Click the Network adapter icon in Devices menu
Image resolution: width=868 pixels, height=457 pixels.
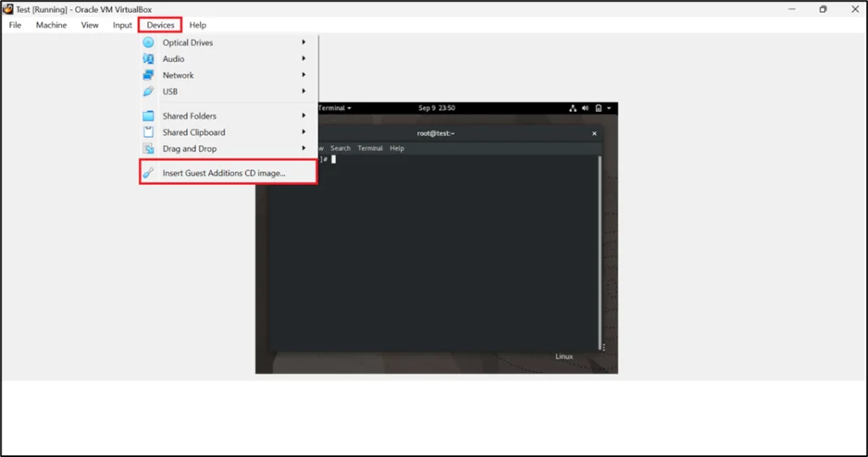coord(148,75)
